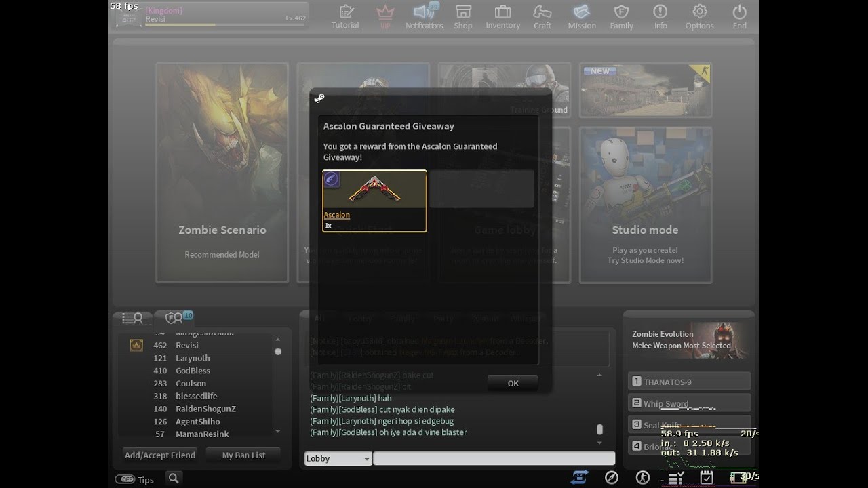Click the Steam icon above the giveaway dialog

(319, 98)
